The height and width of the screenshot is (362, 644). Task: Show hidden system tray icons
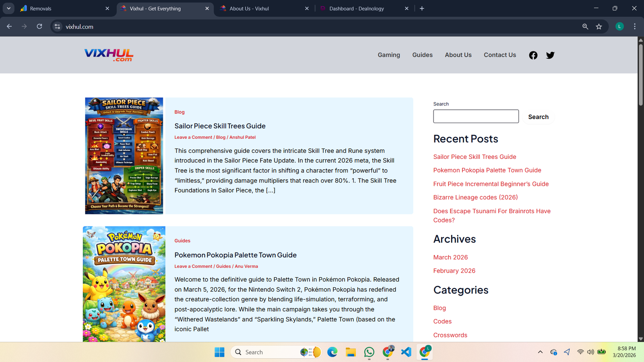point(540,352)
